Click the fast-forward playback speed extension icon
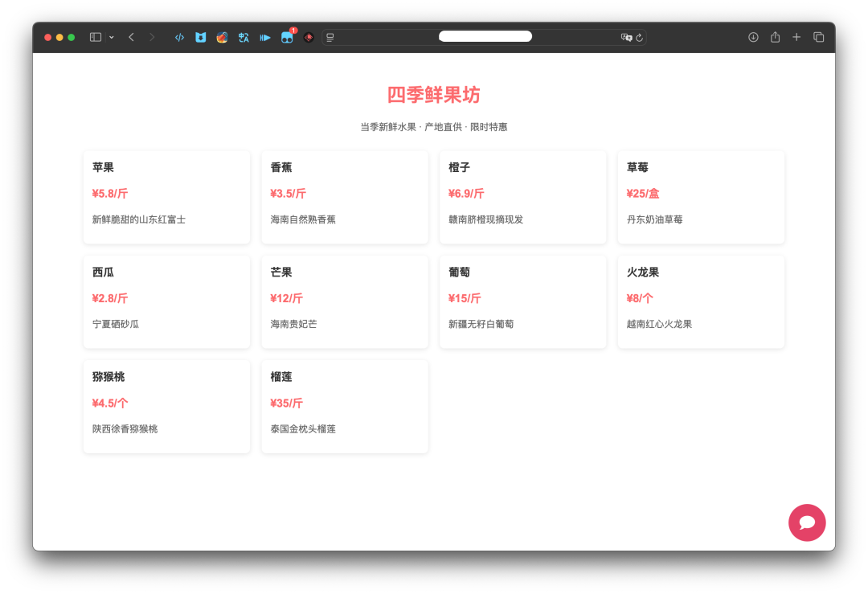This screenshot has height=594, width=868. 265,36
